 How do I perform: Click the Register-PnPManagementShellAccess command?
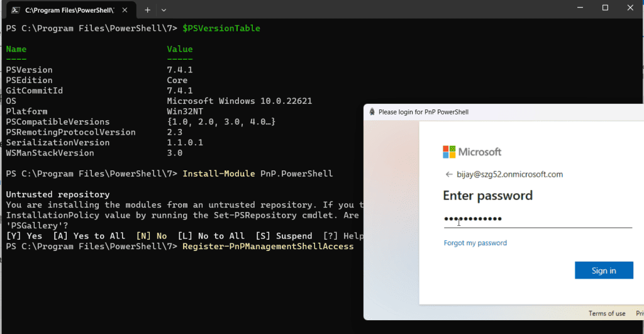(268, 247)
